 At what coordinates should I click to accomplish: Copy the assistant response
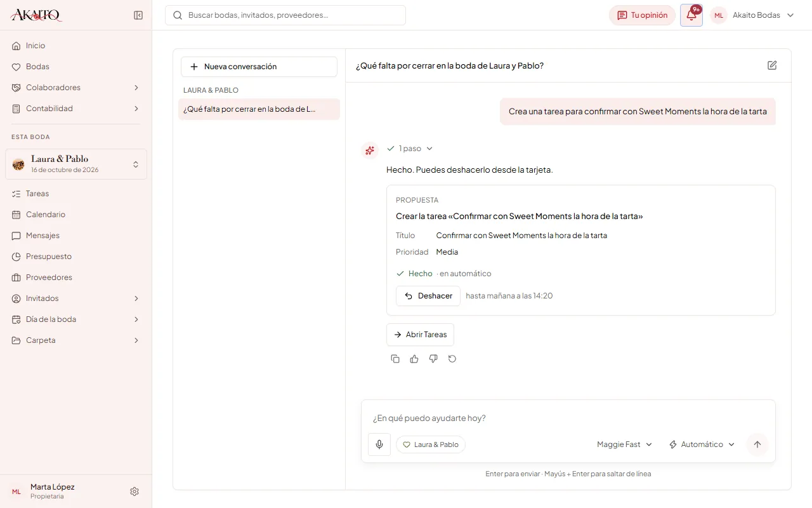395,359
